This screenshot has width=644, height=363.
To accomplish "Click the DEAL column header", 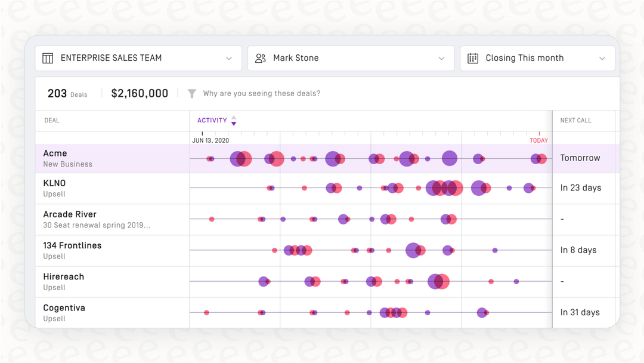I will pyautogui.click(x=51, y=120).
